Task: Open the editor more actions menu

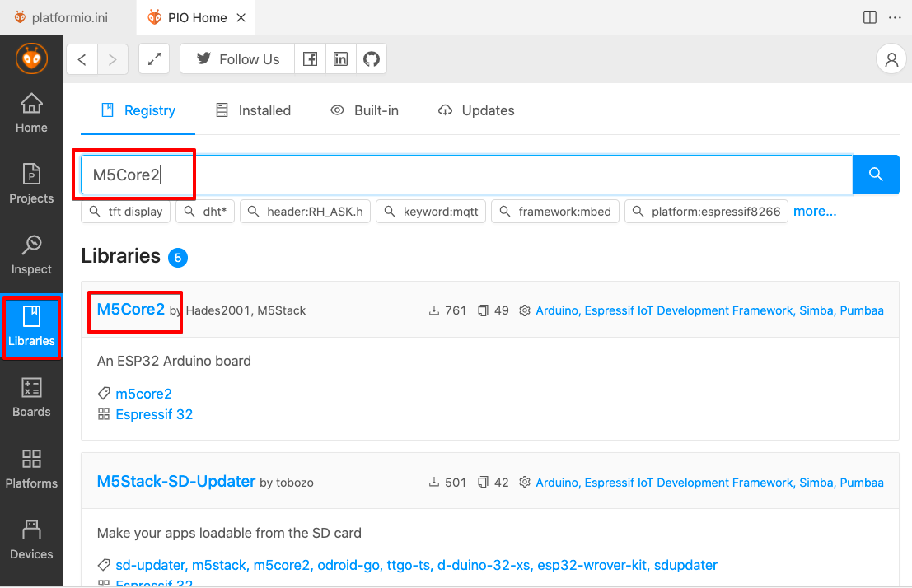Action: coord(895,17)
